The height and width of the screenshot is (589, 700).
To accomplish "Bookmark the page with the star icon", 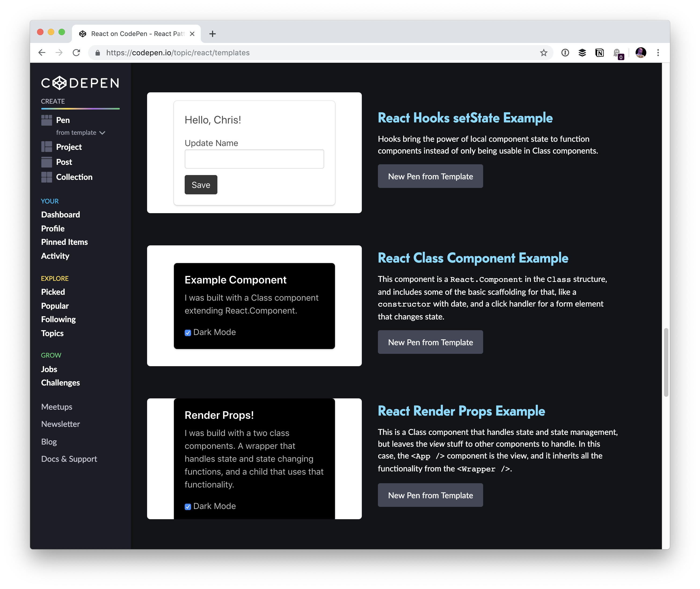I will coord(544,52).
